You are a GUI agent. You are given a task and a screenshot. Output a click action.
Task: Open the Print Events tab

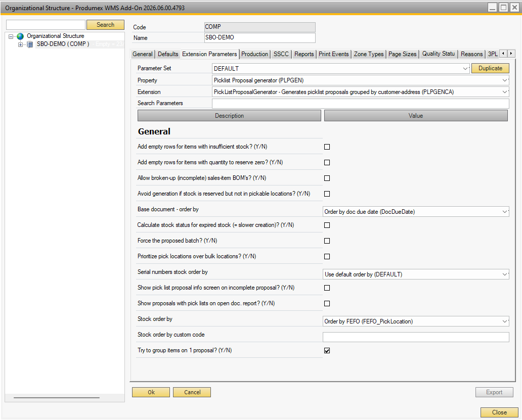[x=333, y=54]
